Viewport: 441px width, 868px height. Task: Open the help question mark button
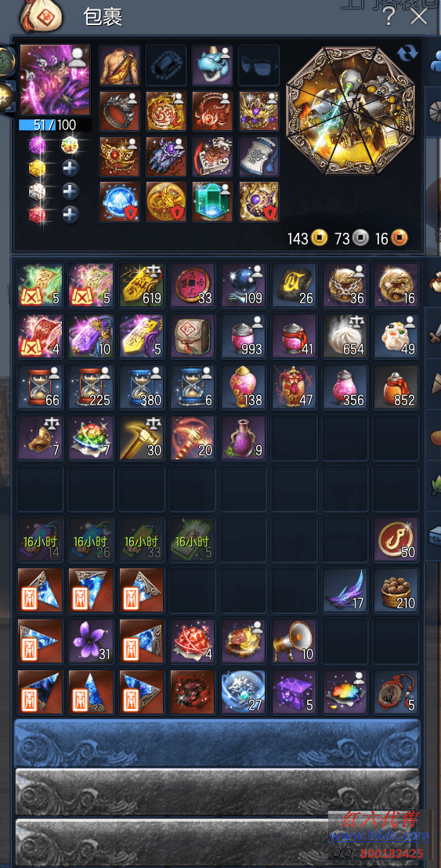coord(389,16)
